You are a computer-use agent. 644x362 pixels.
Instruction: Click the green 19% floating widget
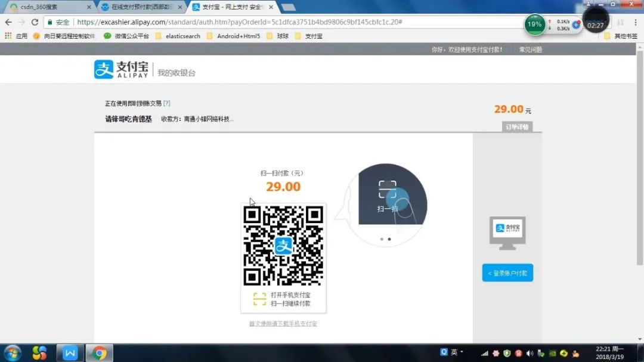534,24
